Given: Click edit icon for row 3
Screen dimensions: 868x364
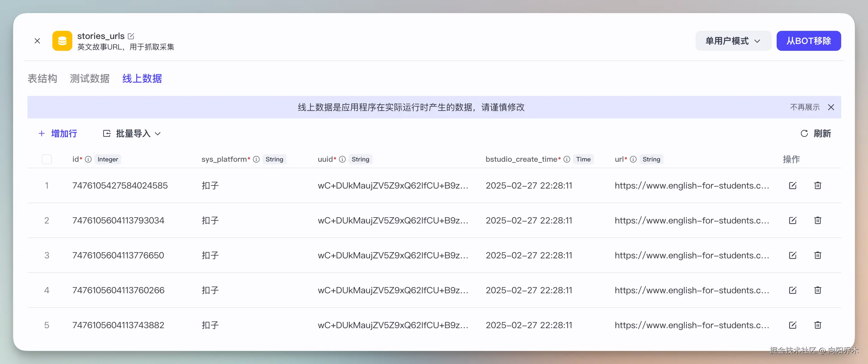Looking at the screenshot, I should tap(793, 255).
